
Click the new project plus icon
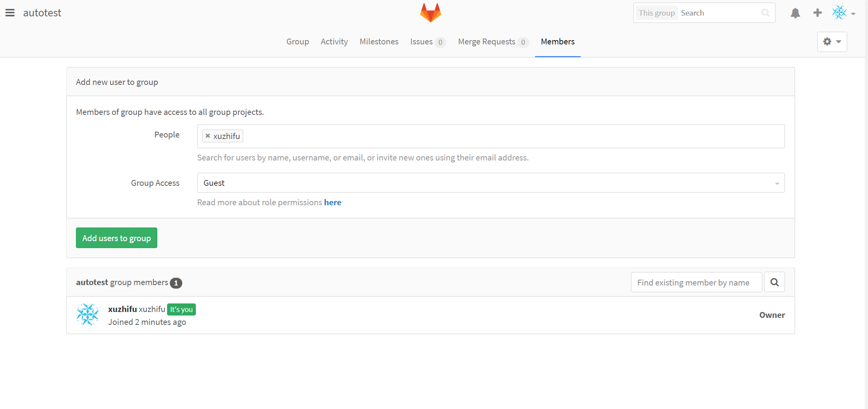pos(817,12)
